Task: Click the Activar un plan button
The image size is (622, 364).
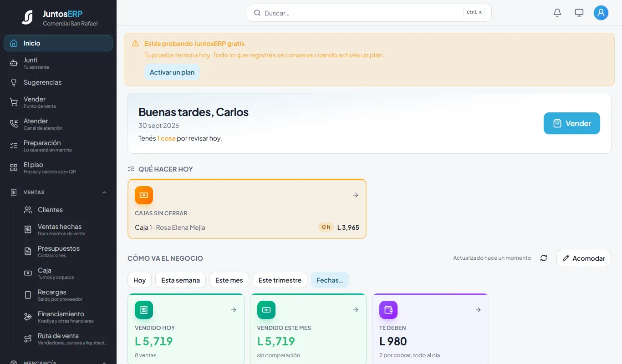Action: [x=172, y=72]
